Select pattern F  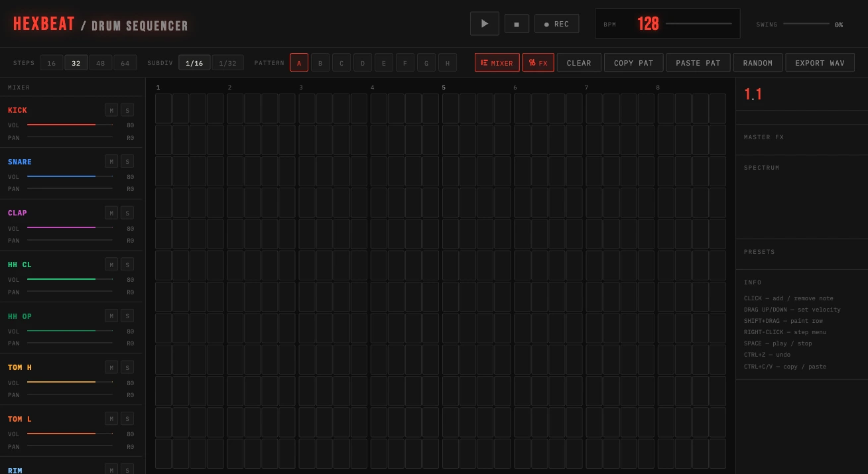point(405,63)
